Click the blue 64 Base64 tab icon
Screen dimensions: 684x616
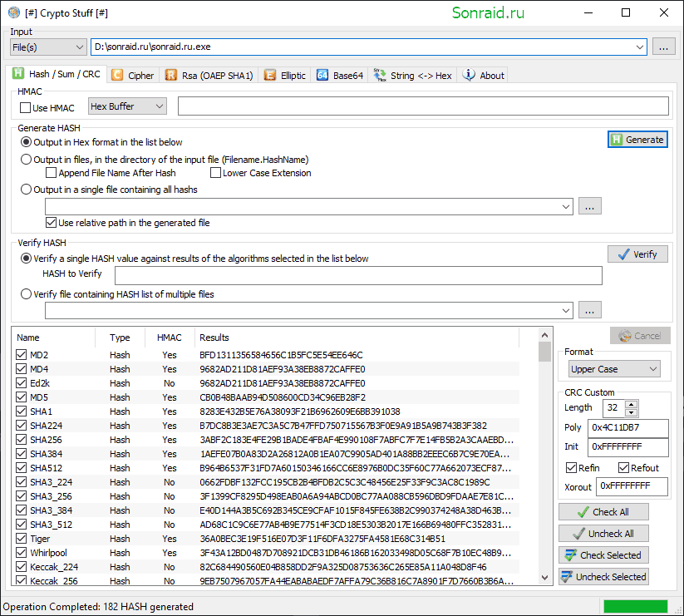click(x=322, y=75)
